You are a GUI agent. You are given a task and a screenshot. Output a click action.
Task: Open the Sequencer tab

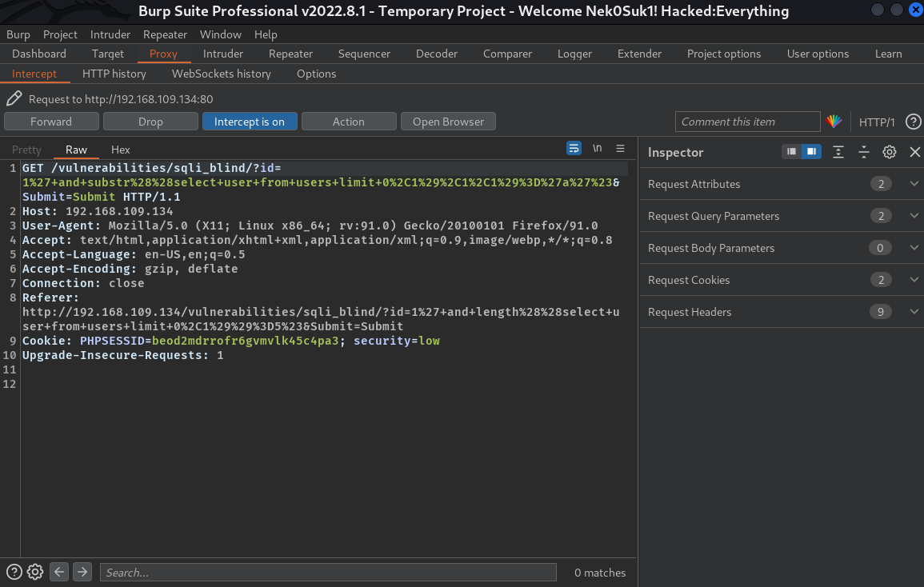(364, 54)
